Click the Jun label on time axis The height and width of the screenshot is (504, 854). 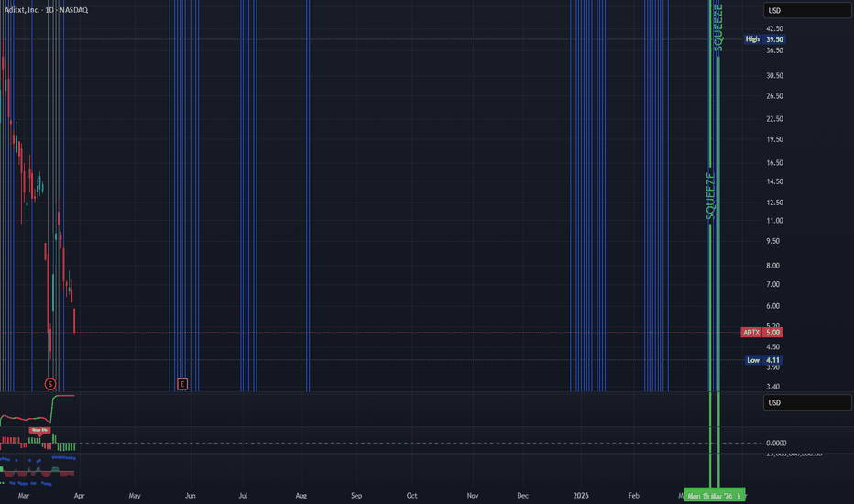coord(190,496)
